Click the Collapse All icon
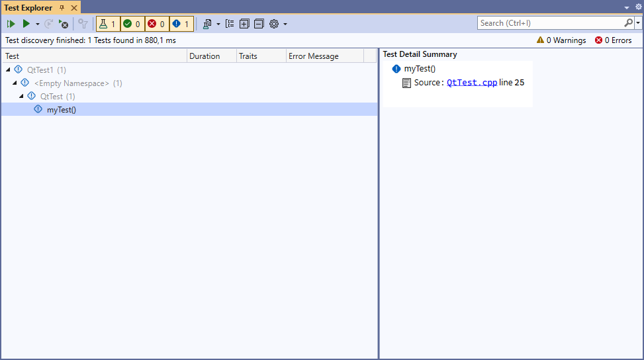Screen dimensions: 644x360 259,24
